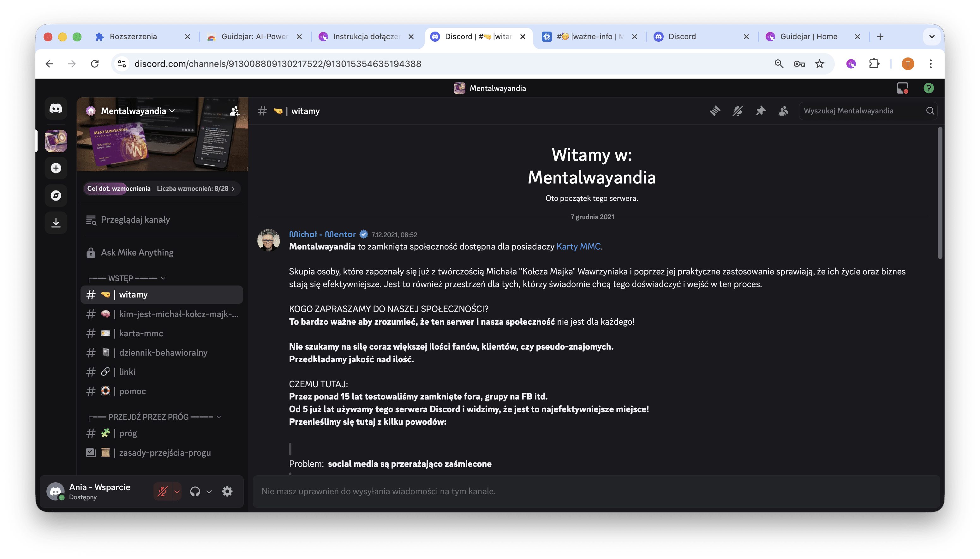Open site information icon in address bar
Image resolution: width=980 pixels, height=559 pixels.
[x=122, y=64]
